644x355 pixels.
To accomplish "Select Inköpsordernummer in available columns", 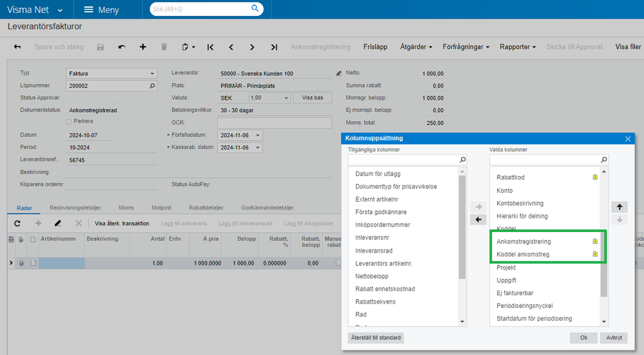I will click(x=382, y=225).
